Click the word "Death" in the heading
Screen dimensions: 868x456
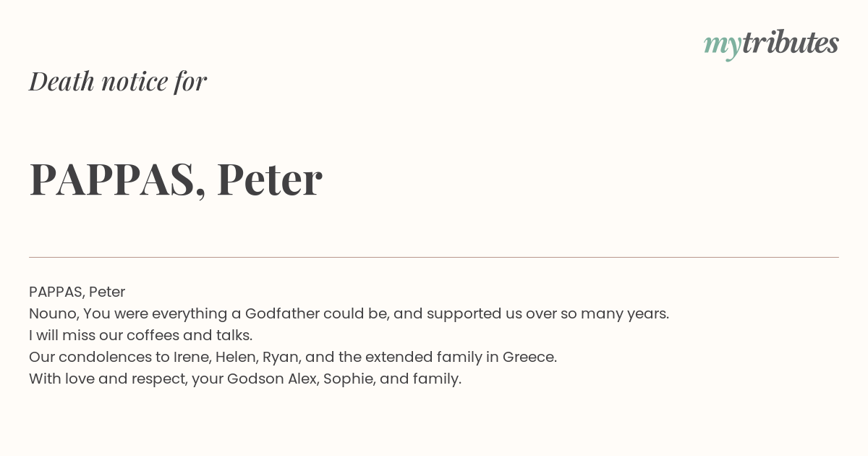[61, 81]
